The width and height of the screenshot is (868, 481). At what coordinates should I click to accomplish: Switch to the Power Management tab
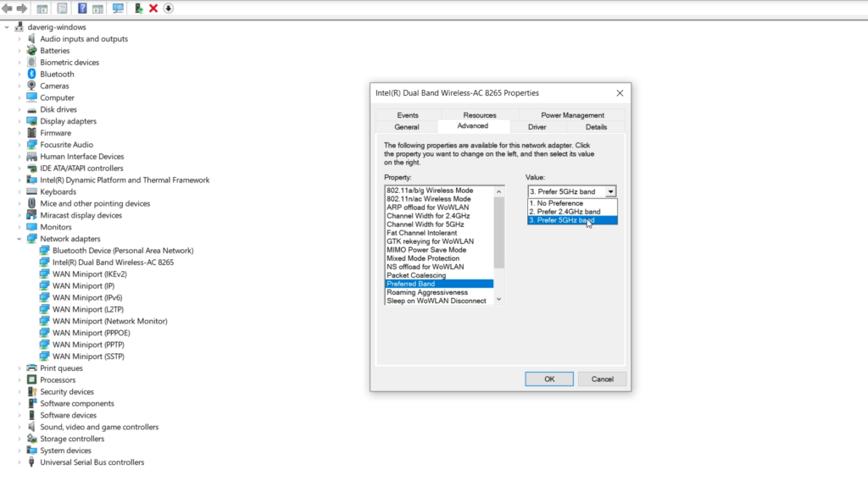point(572,115)
